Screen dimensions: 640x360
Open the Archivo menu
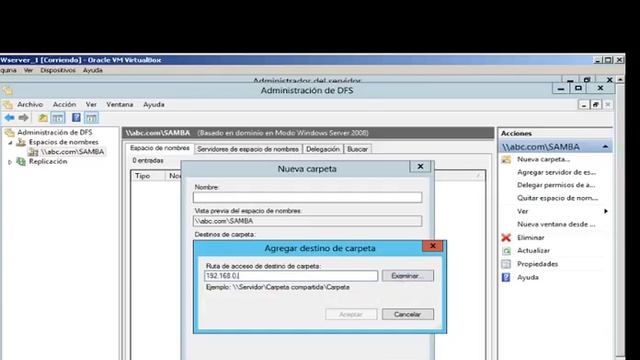tap(30, 104)
